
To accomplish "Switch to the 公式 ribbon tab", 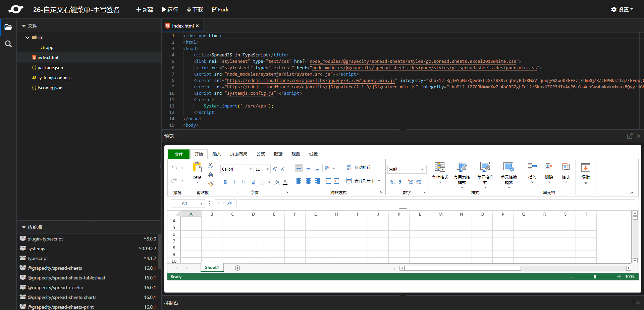I will [261, 154].
